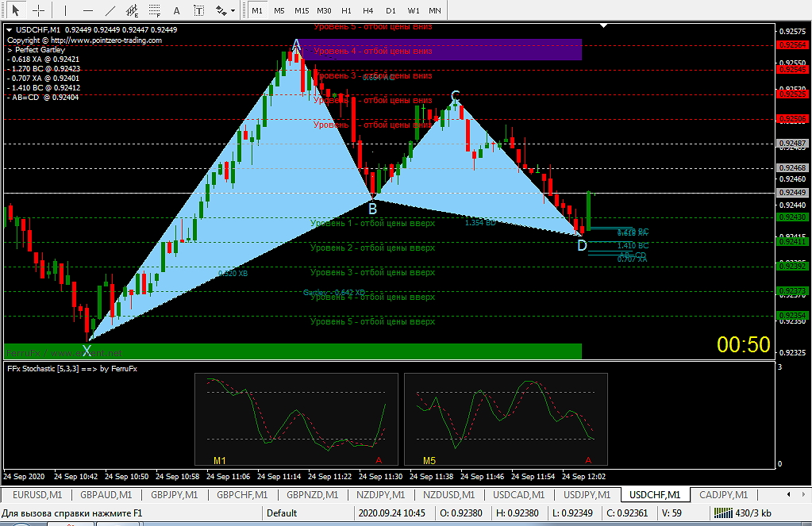Expand the triangle beside USDCHF,M1 chart title
This screenshot has width=812, height=526.
click(10, 30)
